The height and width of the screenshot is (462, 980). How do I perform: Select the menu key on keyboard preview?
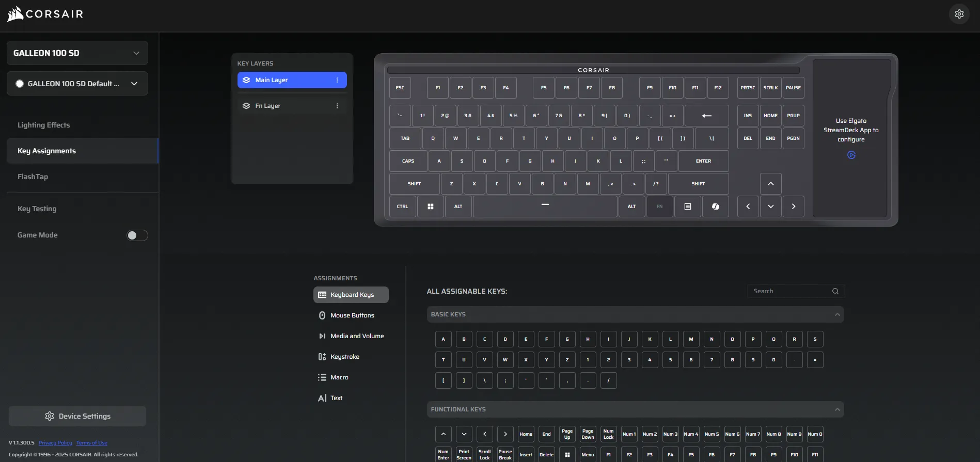click(x=687, y=206)
